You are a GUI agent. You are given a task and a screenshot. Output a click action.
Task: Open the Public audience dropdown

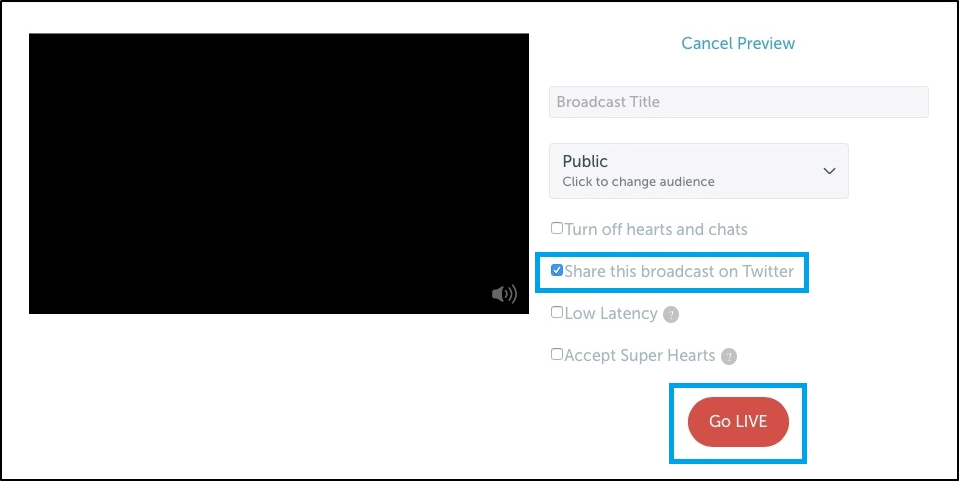[698, 171]
